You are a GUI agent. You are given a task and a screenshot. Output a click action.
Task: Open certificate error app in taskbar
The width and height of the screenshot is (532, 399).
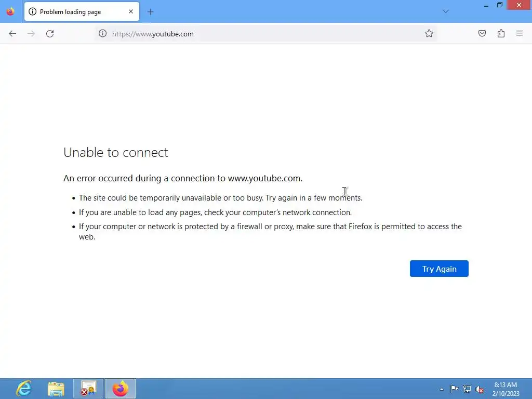coord(88,389)
